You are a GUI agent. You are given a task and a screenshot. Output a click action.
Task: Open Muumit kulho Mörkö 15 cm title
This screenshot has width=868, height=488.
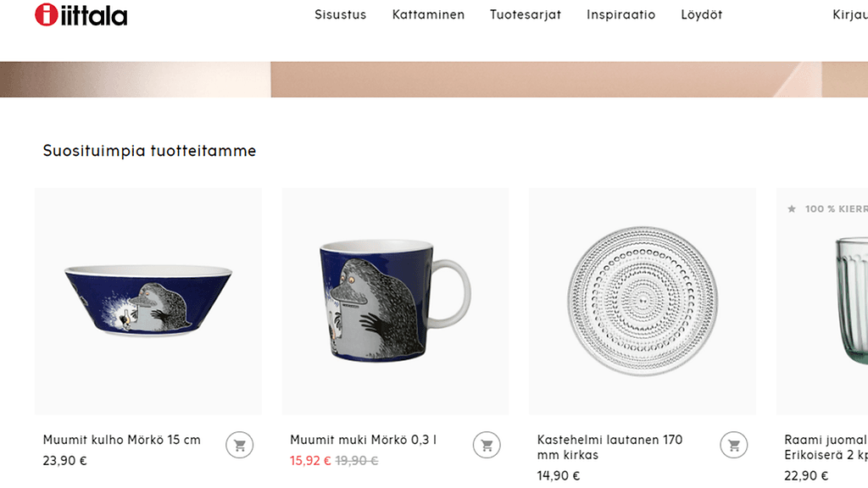point(122,440)
